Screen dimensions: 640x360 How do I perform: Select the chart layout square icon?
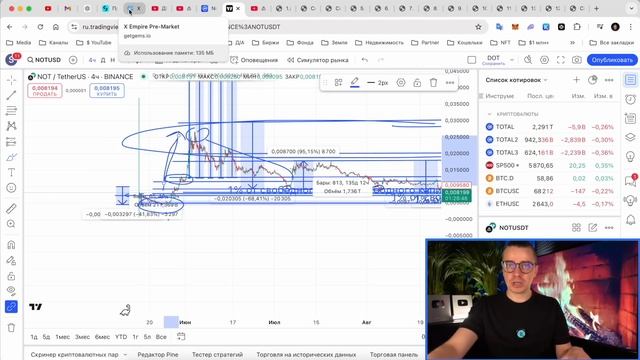point(471,60)
